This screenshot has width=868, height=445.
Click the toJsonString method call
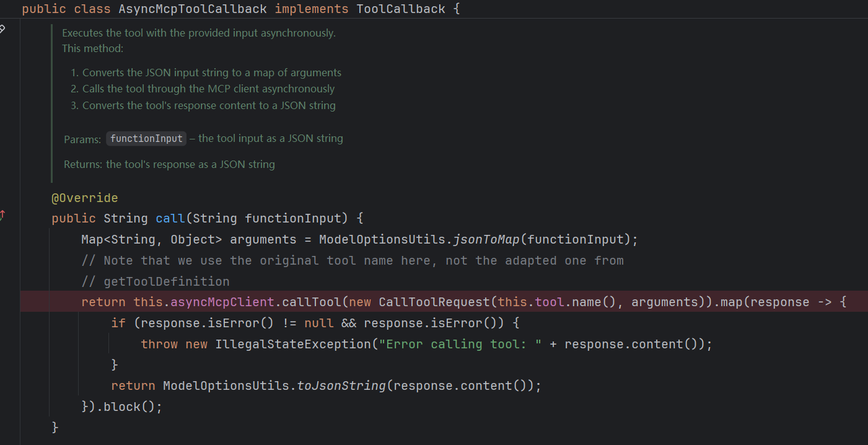click(341, 386)
